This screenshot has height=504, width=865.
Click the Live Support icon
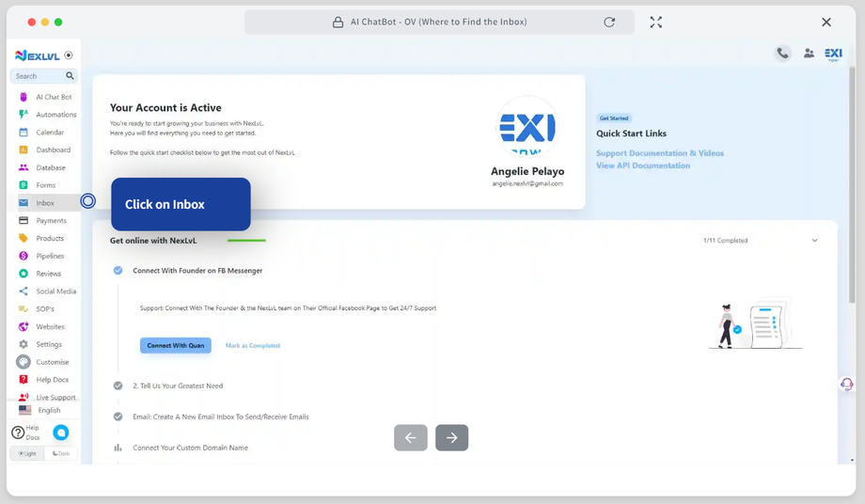tap(24, 397)
